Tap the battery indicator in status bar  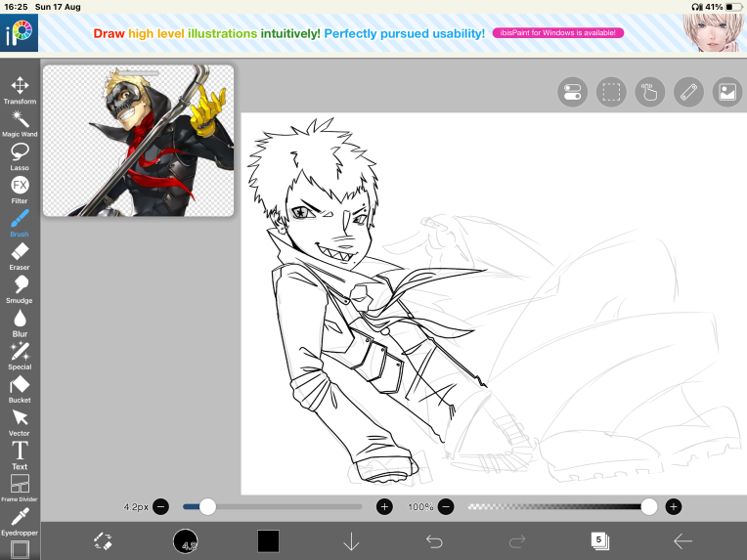[733, 7]
